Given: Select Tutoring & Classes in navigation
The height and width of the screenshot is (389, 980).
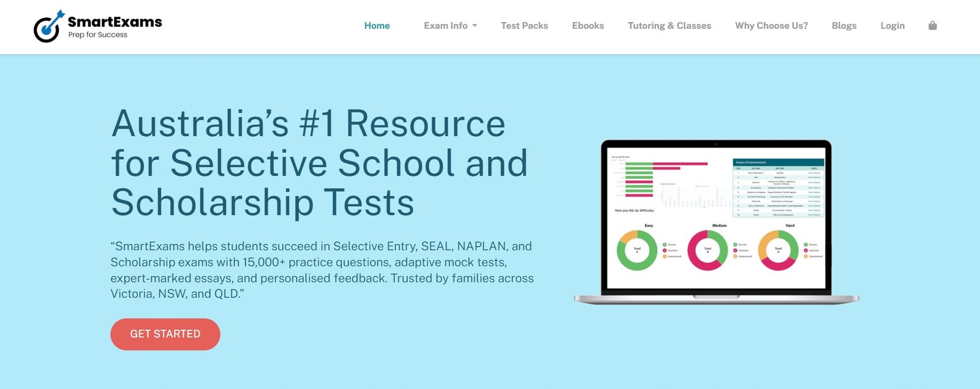Looking at the screenshot, I should point(669,26).
